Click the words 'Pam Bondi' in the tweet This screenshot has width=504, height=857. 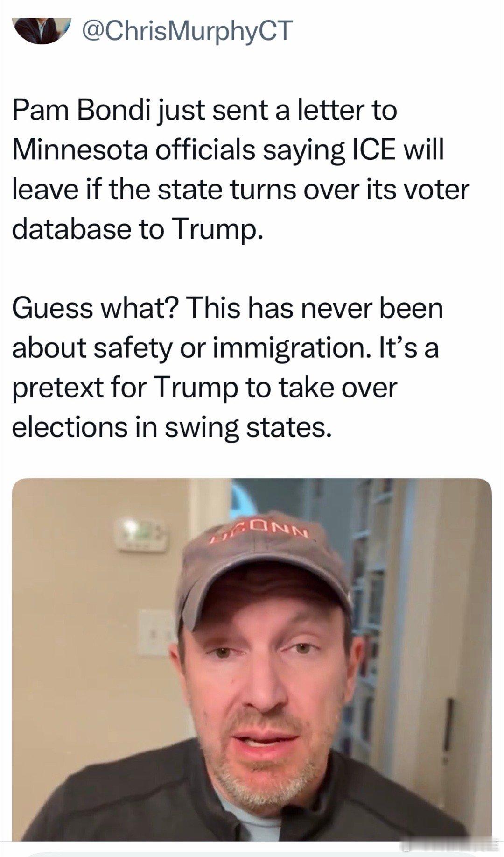point(83,110)
